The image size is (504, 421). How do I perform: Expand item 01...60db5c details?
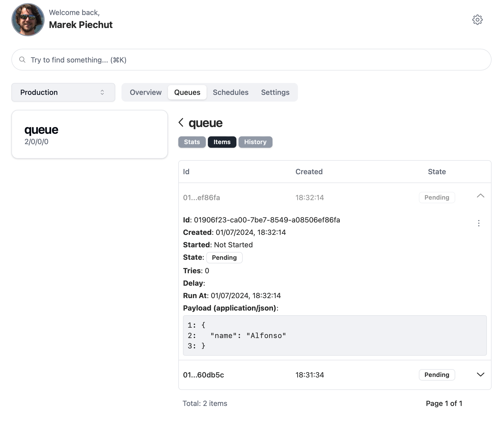tap(480, 374)
